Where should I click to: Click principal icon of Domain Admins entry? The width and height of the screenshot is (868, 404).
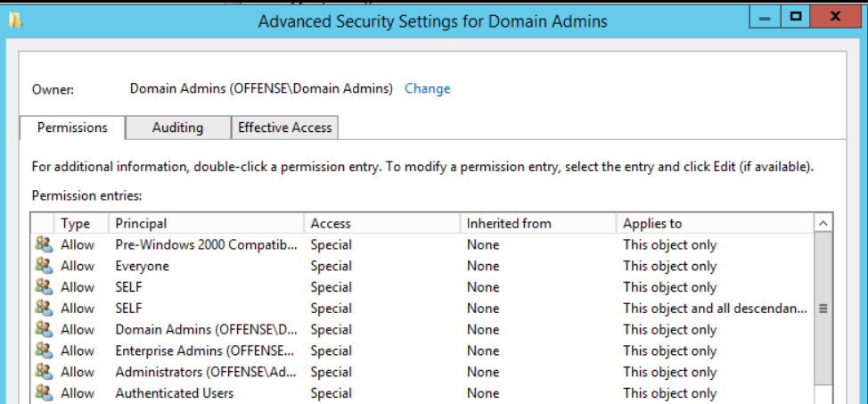(43, 330)
